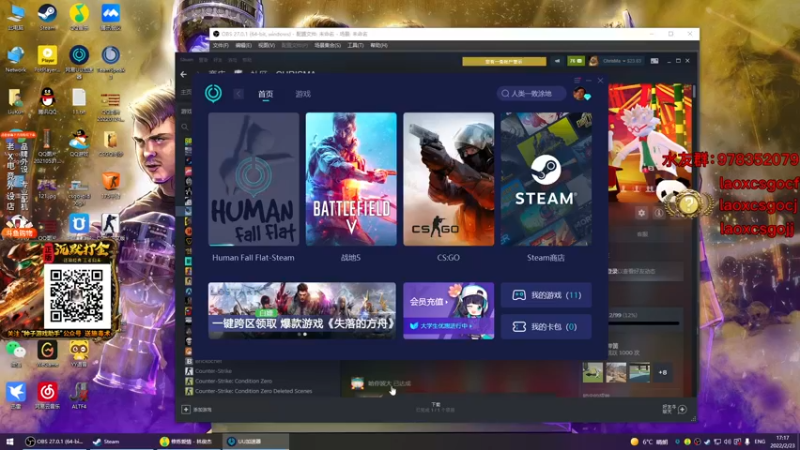Click the Steam back arrow
The width and height of the screenshot is (800, 450).
(184, 74)
